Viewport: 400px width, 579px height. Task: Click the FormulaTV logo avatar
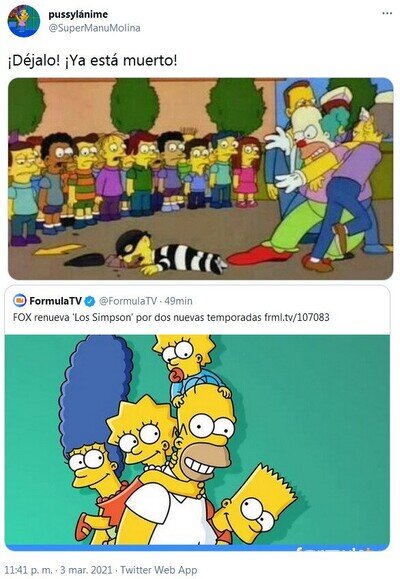point(20,301)
